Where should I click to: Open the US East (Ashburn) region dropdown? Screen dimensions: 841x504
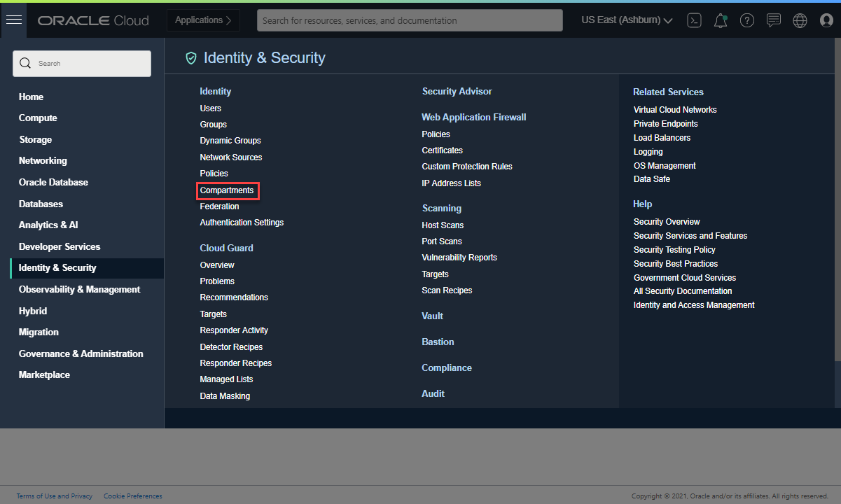coord(627,20)
